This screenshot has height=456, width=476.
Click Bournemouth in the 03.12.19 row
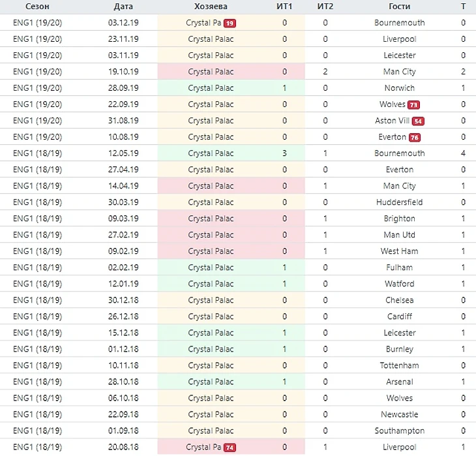[399, 23]
